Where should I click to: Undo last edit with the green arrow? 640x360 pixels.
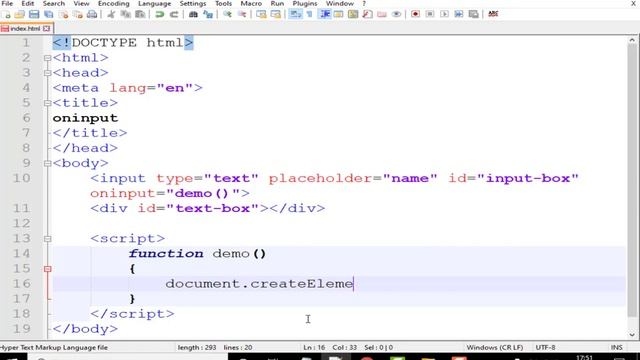[x=160, y=14]
